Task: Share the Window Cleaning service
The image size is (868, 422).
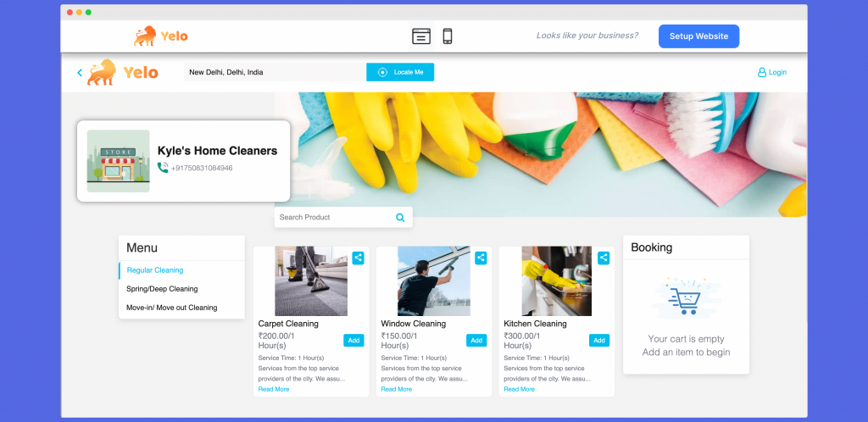Action: [481, 258]
